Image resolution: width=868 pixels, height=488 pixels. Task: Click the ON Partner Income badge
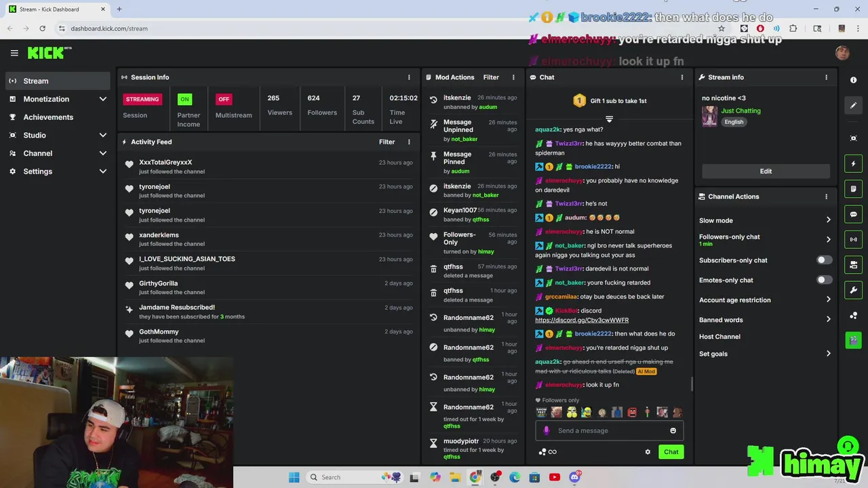coord(184,99)
